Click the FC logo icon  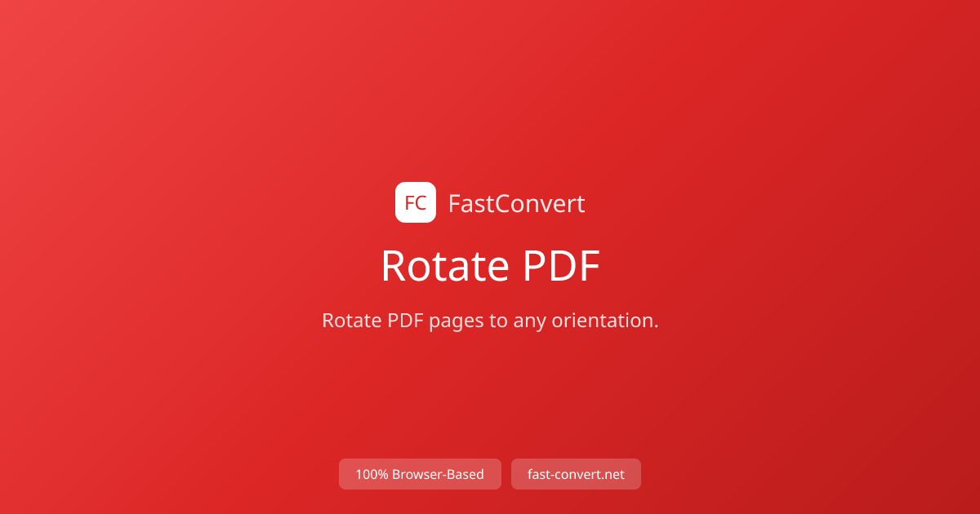[x=416, y=202]
